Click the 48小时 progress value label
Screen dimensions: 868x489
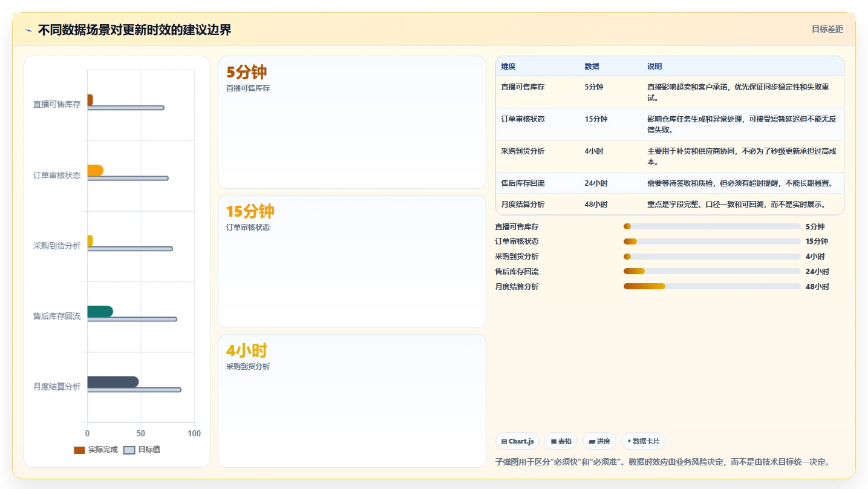(817, 287)
